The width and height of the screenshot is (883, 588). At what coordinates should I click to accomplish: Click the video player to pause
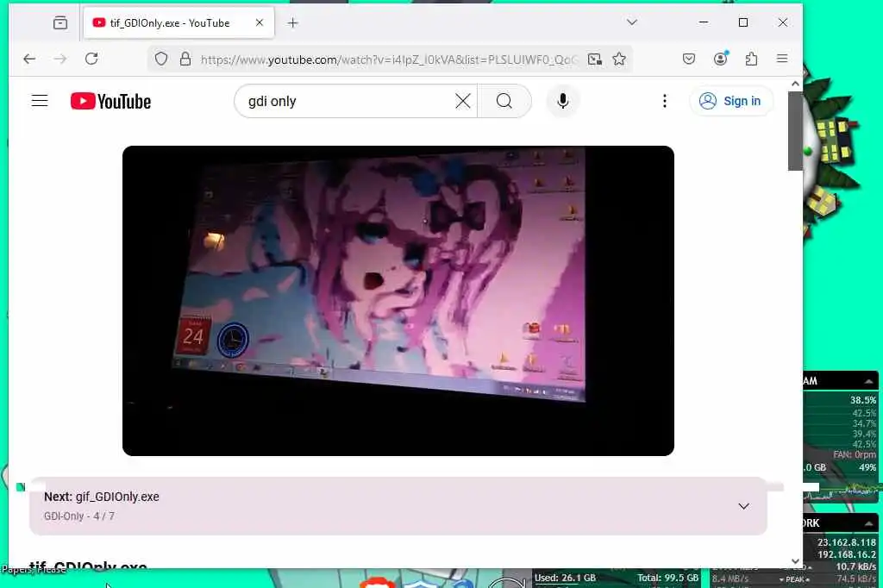click(398, 301)
